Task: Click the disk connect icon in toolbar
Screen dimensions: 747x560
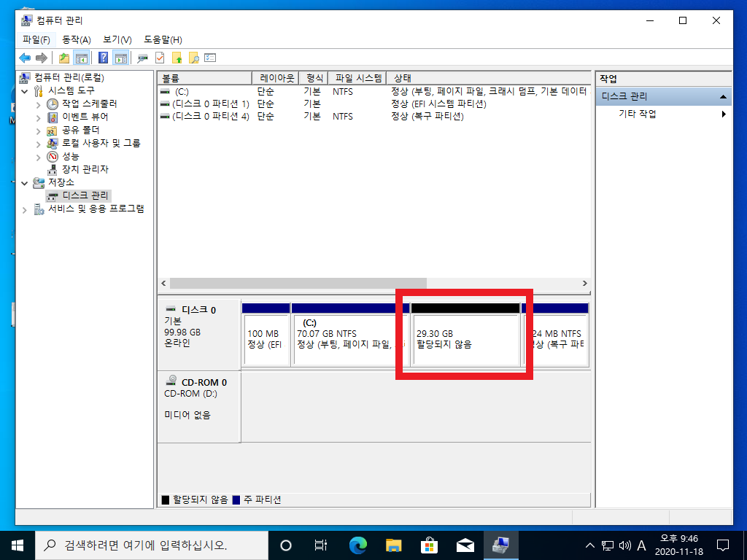Action: [x=142, y=58]
